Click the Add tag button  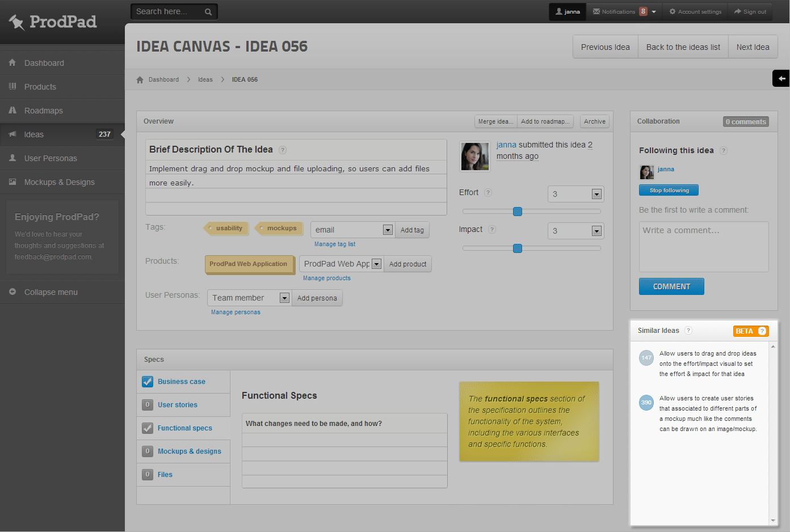(x=412, y=230)
